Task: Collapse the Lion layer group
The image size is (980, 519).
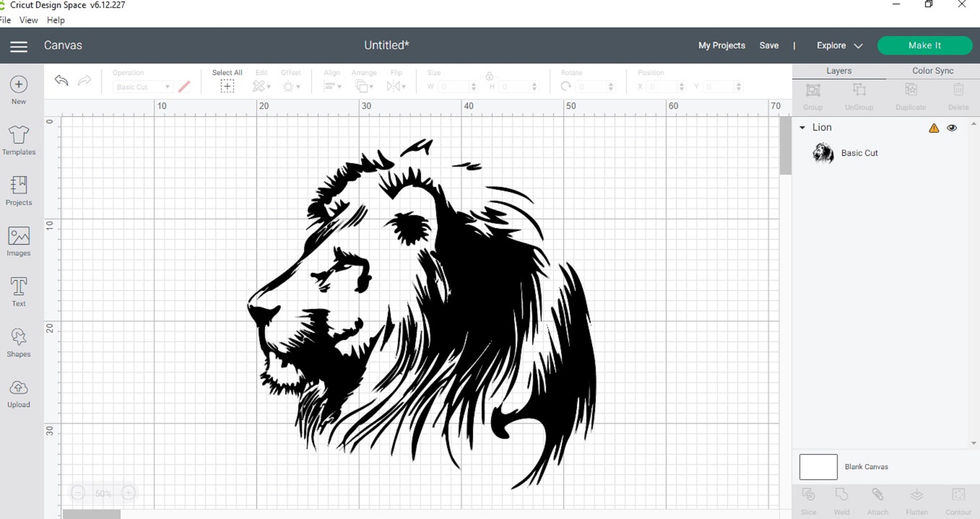Action: coord(802,127)
